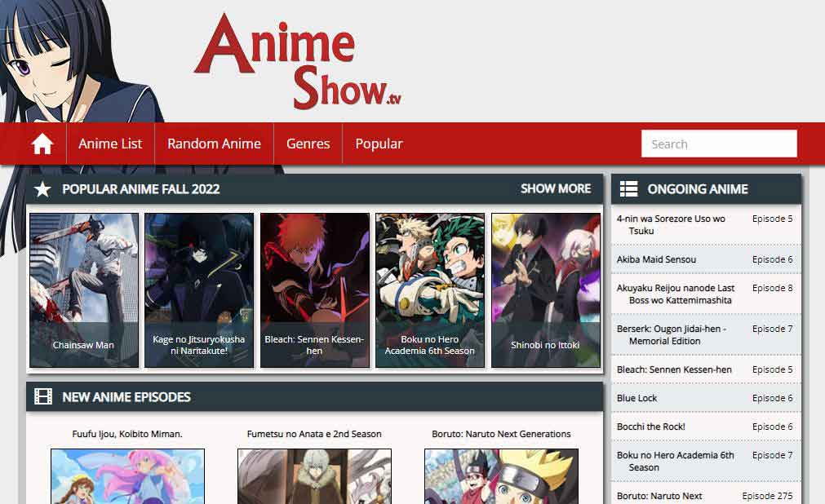The image size is (825, 504).
Task: Click the star icon beside Popular Anime Fall 2022
Action: click(42, 189)
